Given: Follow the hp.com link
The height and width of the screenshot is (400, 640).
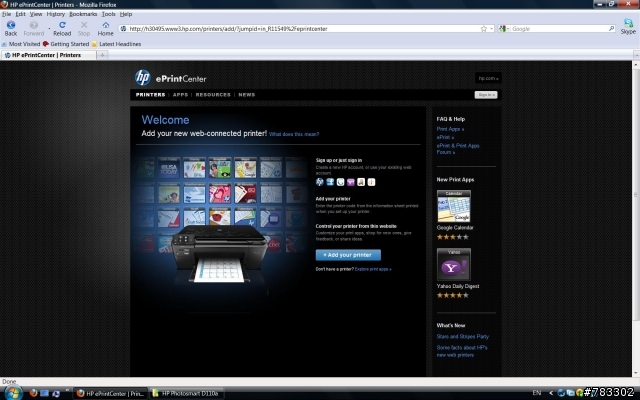Looking at the screenshot, I should [488, 78].
